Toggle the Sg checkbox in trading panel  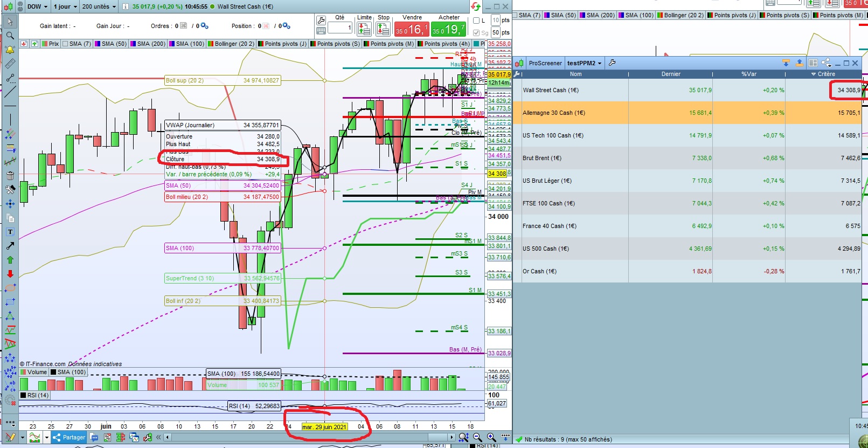[476, 33]
